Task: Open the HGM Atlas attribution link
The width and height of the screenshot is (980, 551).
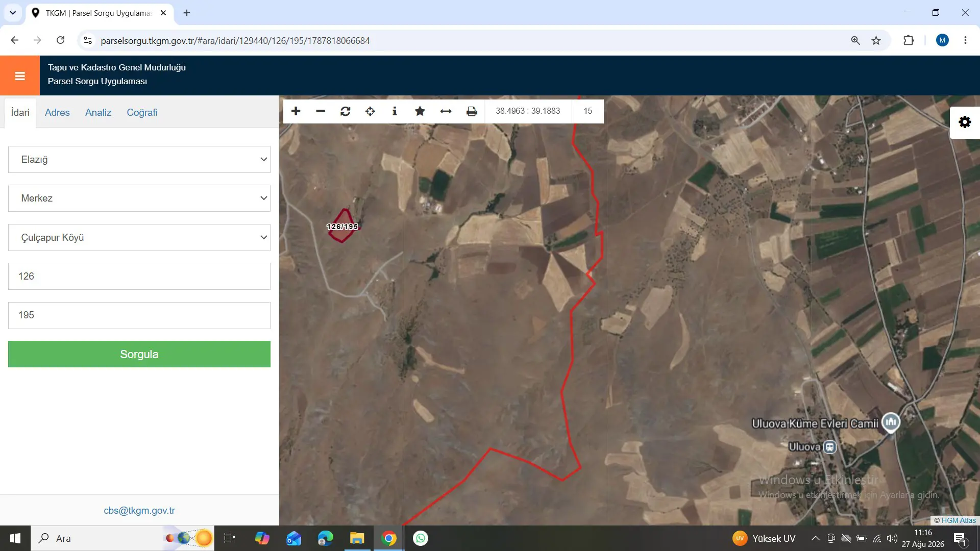Action: pos(959,520)
